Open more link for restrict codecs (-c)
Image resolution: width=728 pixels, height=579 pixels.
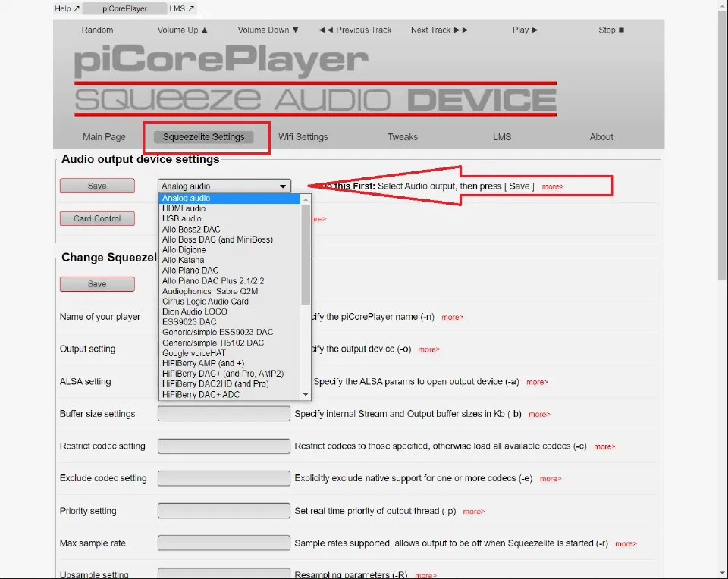coord(604,447)
